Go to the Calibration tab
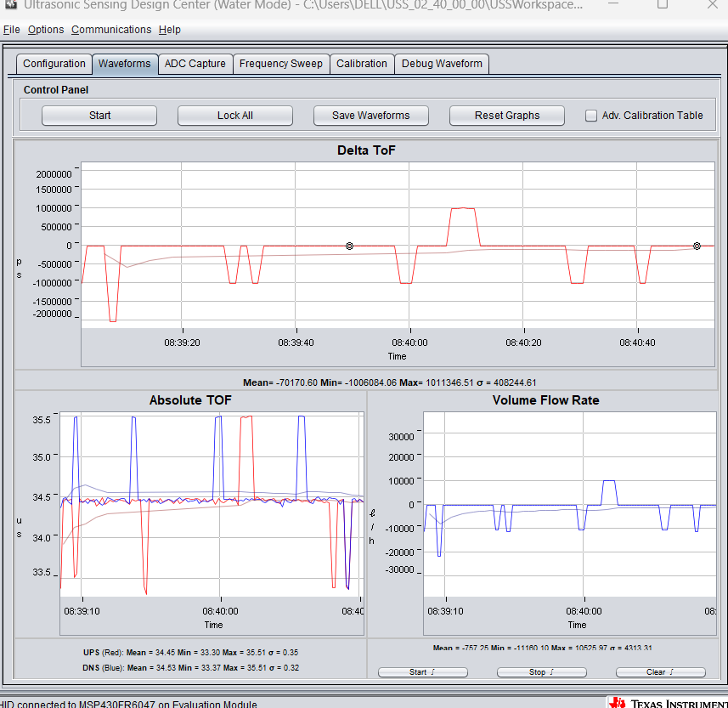 [x=361, y=64]
